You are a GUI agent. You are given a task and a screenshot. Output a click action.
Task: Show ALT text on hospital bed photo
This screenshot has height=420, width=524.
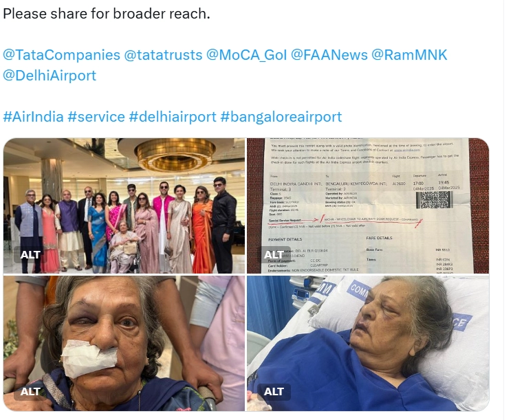[x=274, y=392]
